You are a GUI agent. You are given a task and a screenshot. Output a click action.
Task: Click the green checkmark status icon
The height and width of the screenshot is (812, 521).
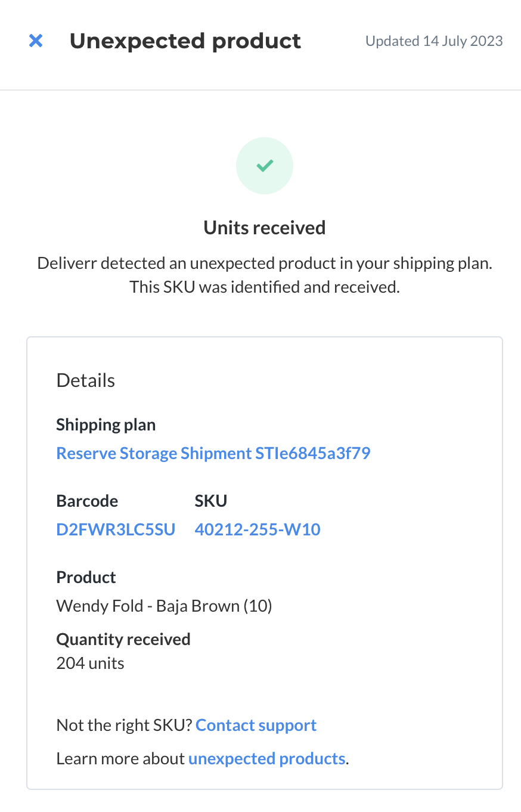click(x=265, y=166)
